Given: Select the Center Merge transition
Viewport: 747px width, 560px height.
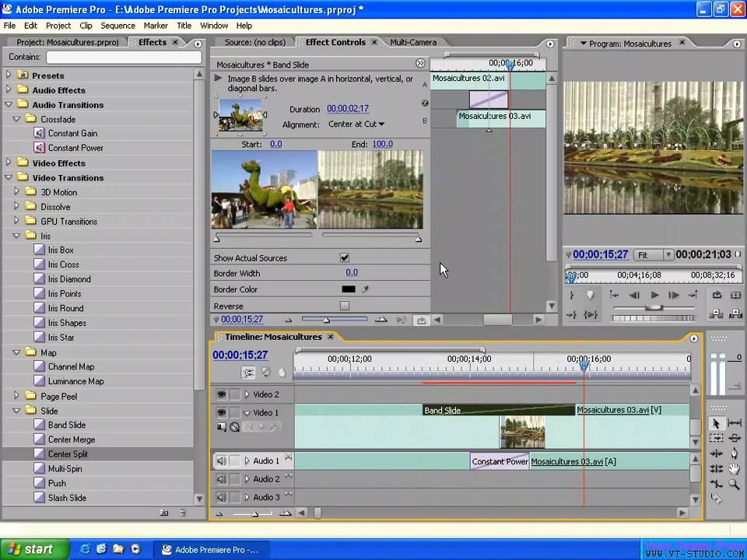Looking at the screenshot, I should point(72,439).
